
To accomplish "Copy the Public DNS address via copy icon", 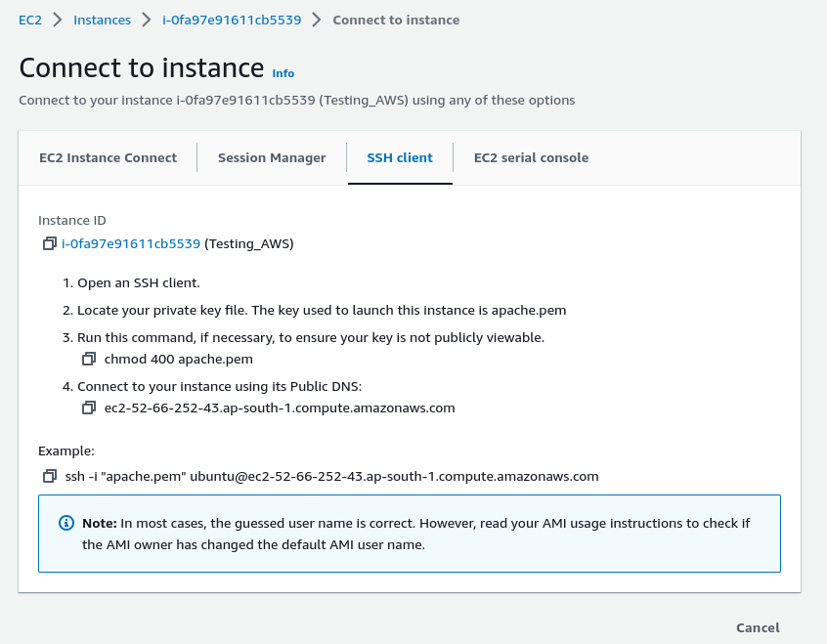I will pos(89,408).
